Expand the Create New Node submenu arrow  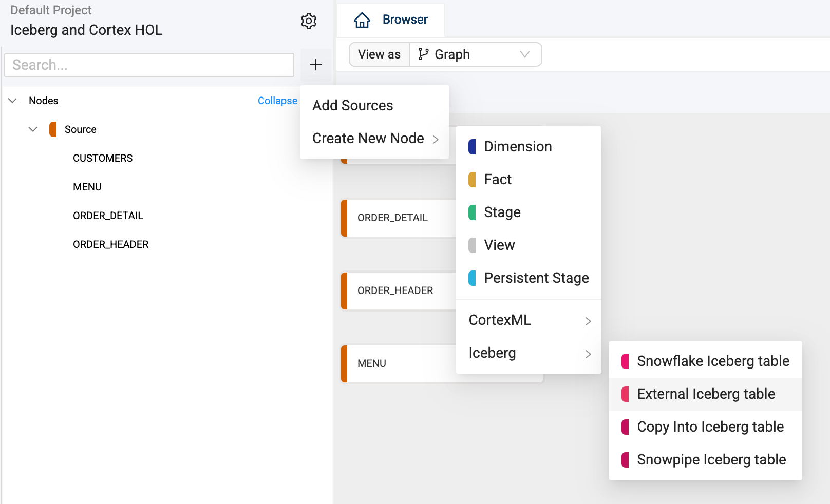point(436,140)
